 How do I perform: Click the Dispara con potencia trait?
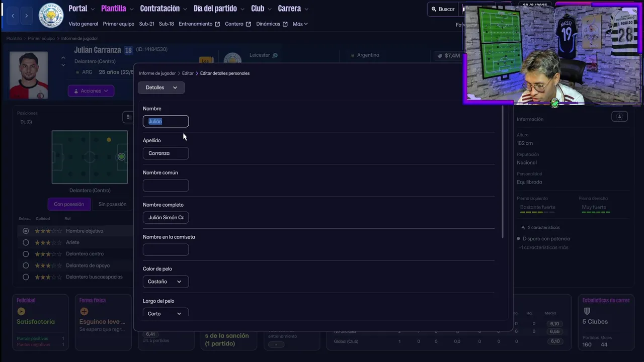pyautogui.click(x=546, y=239)
